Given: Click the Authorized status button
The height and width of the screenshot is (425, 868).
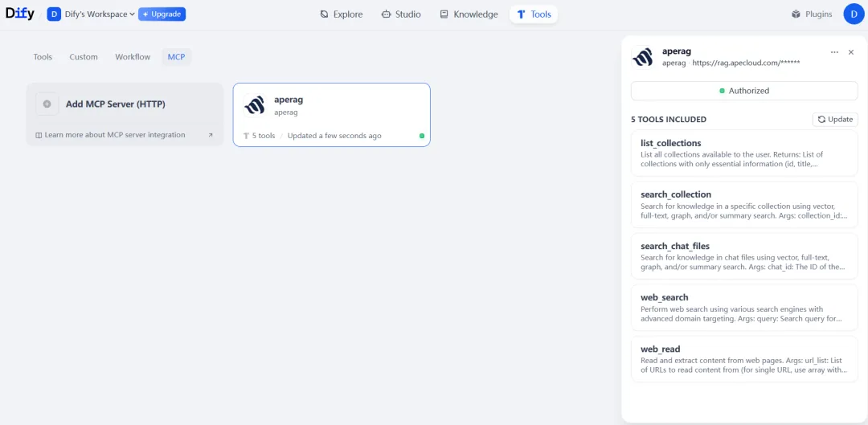Looking at the screenshot, I should (743, 91).
